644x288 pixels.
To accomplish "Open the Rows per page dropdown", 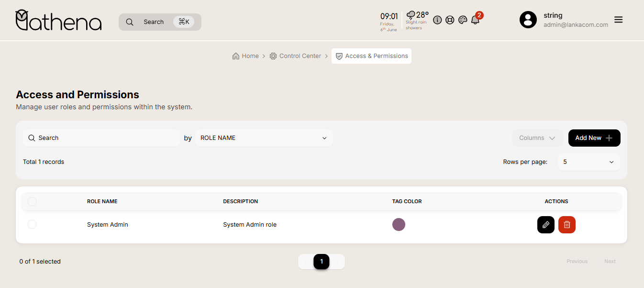I will click(x=588, y=162).
